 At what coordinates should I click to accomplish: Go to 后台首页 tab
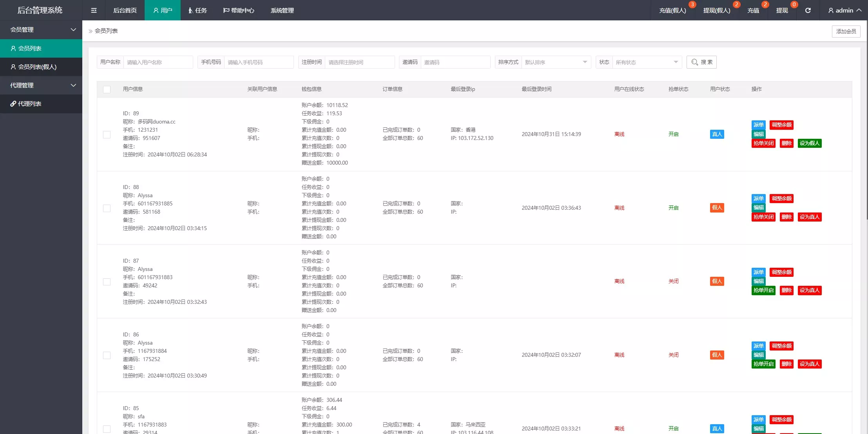pyautogui.click(x=125, y=10)
